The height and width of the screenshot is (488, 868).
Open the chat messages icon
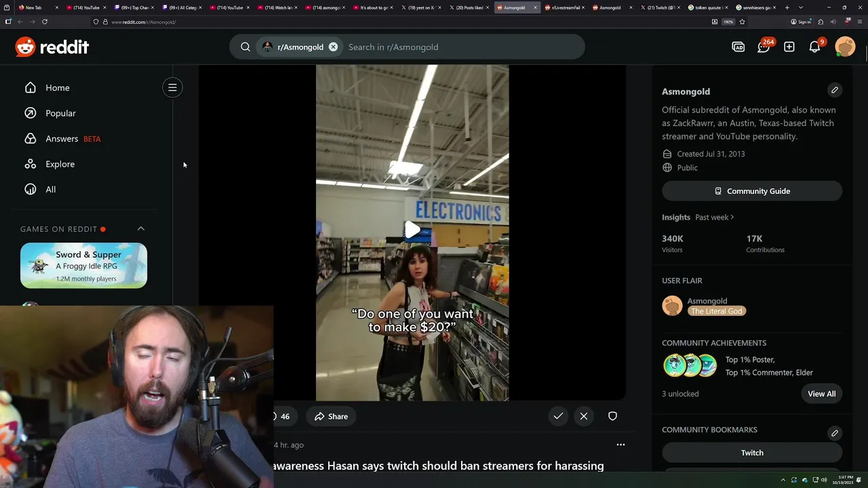(x=764, y=47)
